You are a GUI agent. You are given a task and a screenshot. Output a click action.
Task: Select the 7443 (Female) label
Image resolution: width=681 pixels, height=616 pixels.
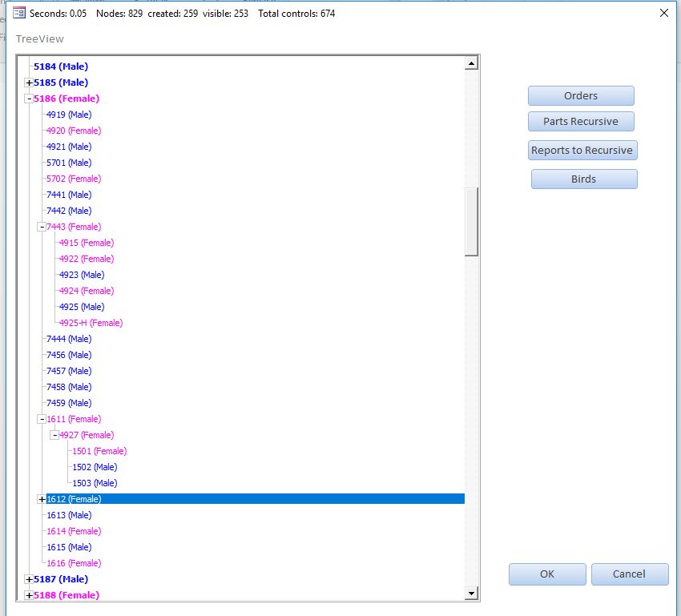click(74, 227)
